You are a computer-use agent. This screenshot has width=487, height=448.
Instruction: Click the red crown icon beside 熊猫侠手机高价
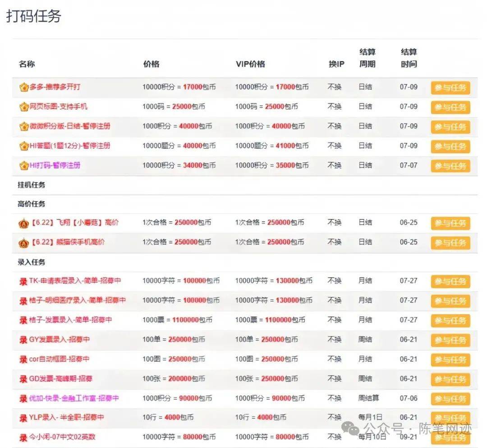point(24,243)
